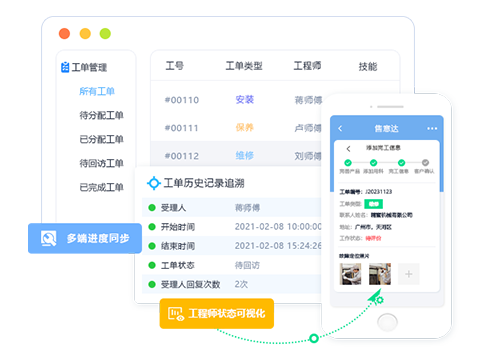The image size is (480, 360).
Task: Click the 工单历史记录追溯 target icon
Action: tap(154, 183)
